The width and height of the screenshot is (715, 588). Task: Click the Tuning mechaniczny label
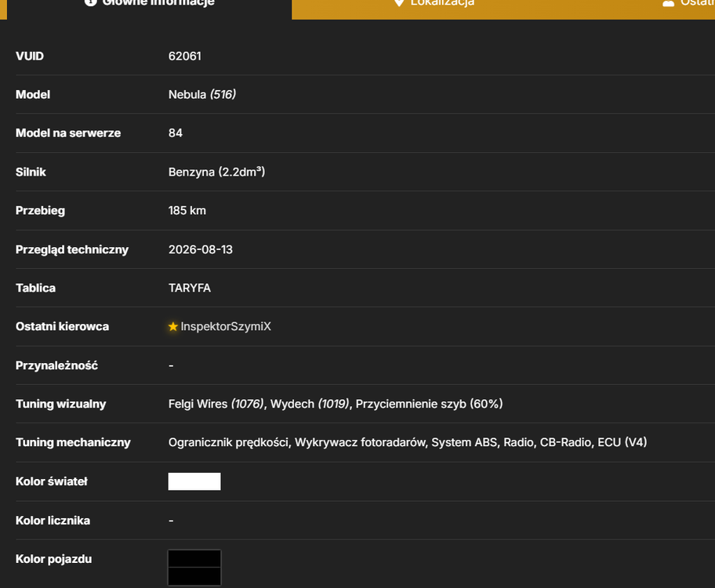[x=73, y=442]
